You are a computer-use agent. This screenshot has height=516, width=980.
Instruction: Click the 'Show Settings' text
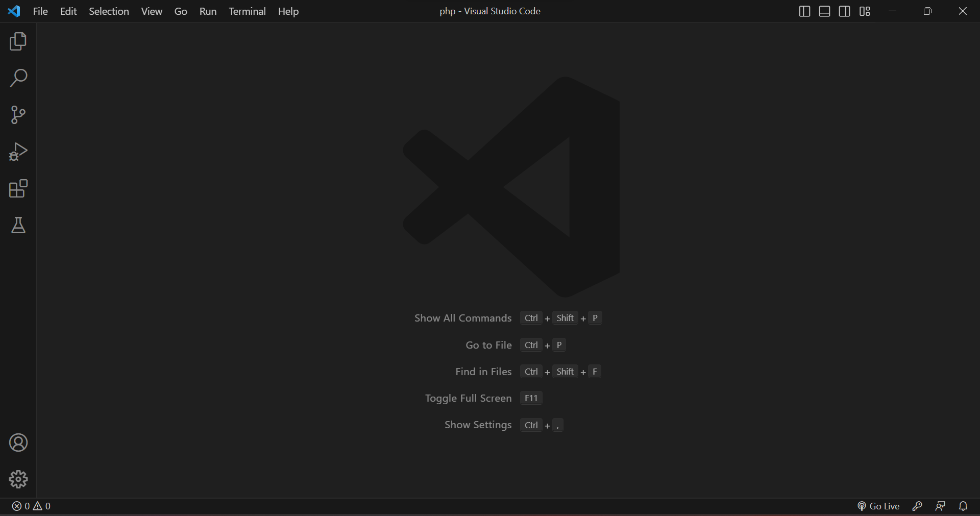pyautogui.click(x=478, y=425)
